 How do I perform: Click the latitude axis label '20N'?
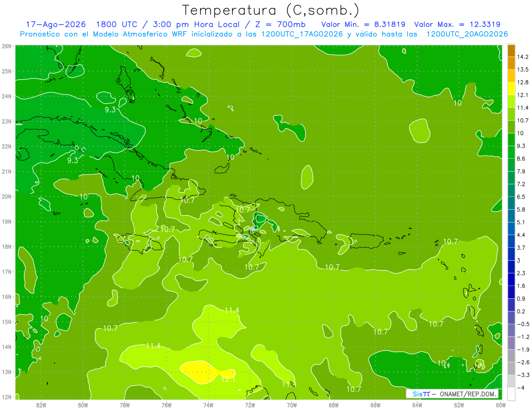[7, 196]
